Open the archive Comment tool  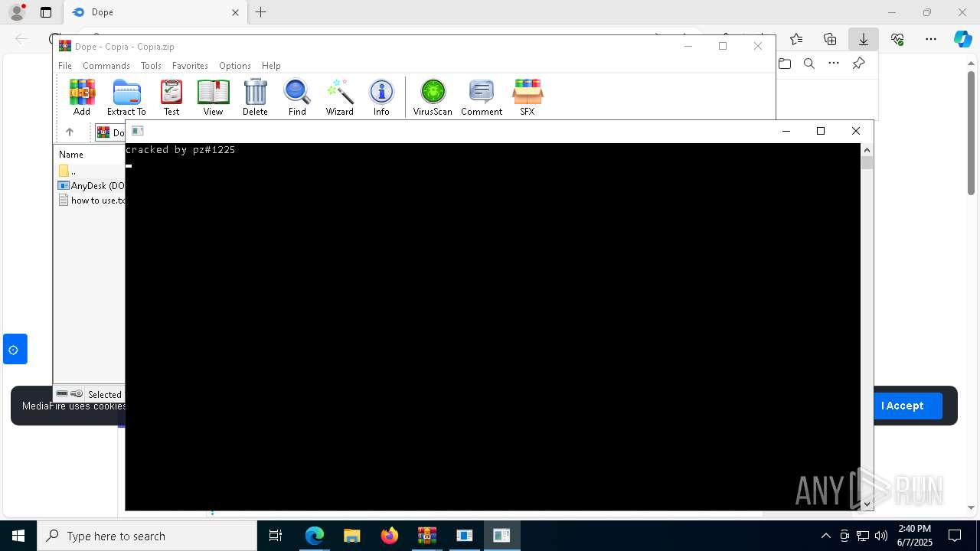(x=482, y=97)
